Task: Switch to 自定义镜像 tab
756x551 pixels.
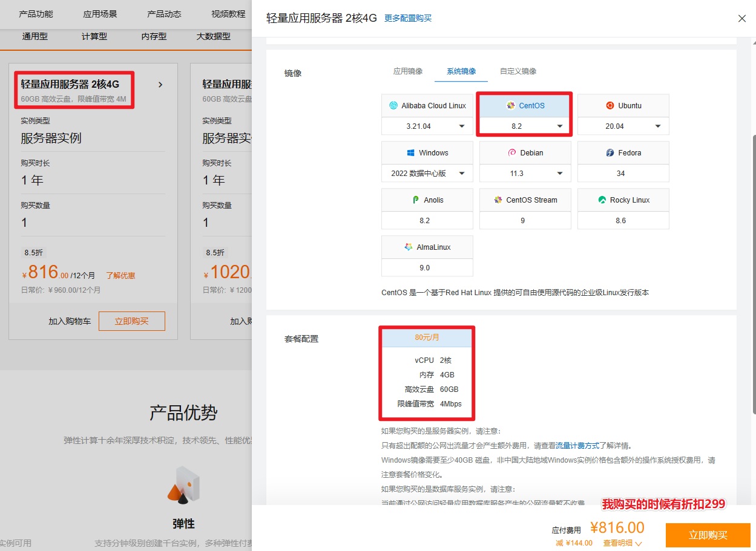Action: coord(518,71)
